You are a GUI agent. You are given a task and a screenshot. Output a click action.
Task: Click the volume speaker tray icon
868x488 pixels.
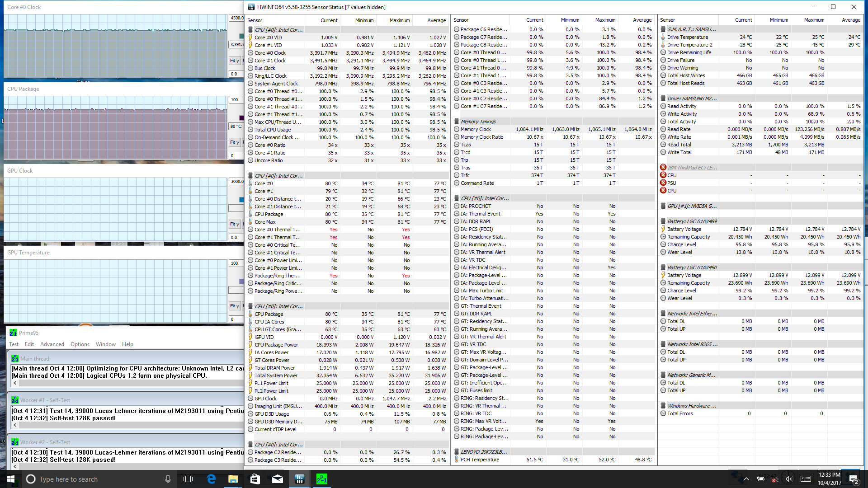[x=789, y=479]
